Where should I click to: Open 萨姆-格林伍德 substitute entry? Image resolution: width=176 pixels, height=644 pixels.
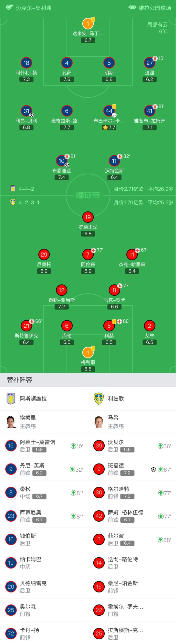point(132,516)
